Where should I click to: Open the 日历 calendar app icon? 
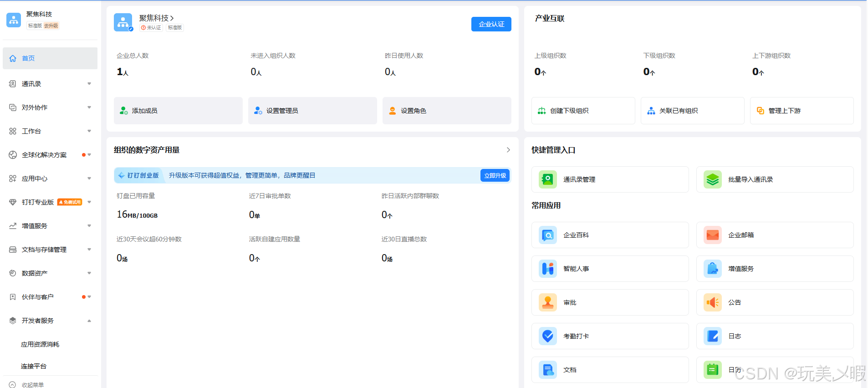pos(713,370)
